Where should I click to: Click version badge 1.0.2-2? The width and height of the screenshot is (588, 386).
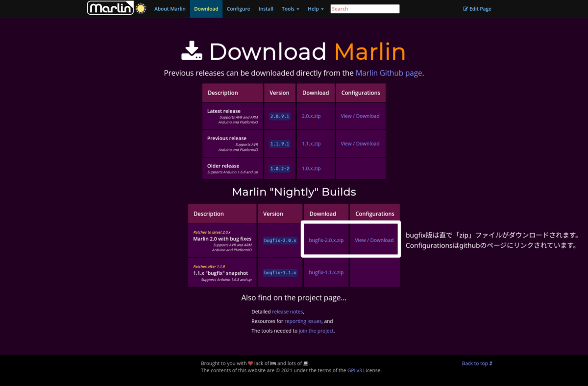(280, 168)
